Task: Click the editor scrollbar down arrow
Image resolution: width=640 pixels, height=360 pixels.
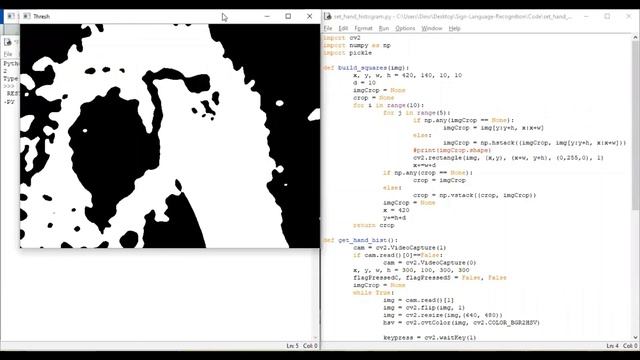Action: 636,338
